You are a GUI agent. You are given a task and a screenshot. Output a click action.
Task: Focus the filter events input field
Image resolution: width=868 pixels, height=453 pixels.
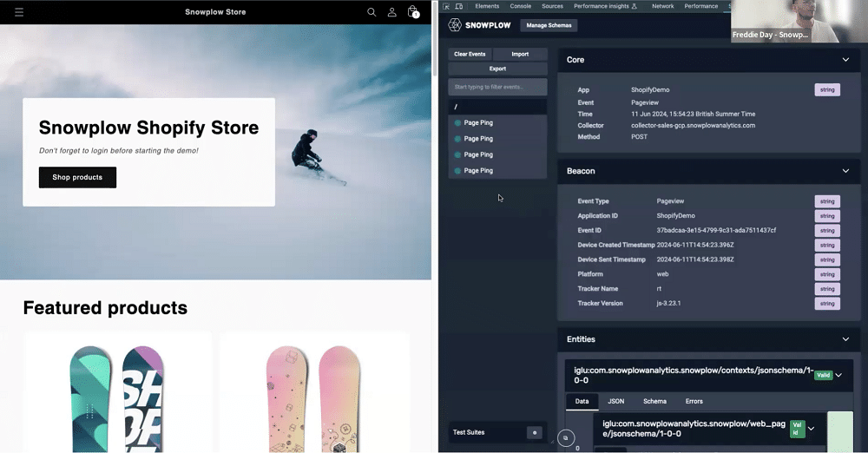coord(497,87)
